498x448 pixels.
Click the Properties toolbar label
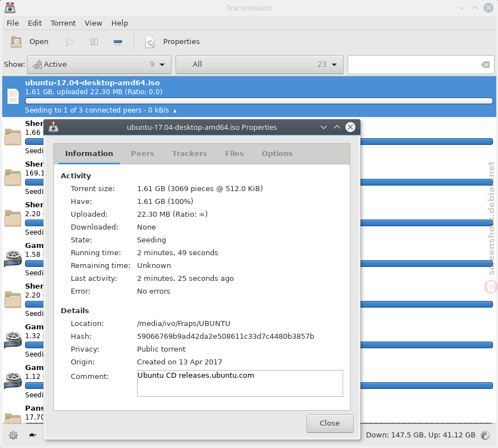point(182,42)
